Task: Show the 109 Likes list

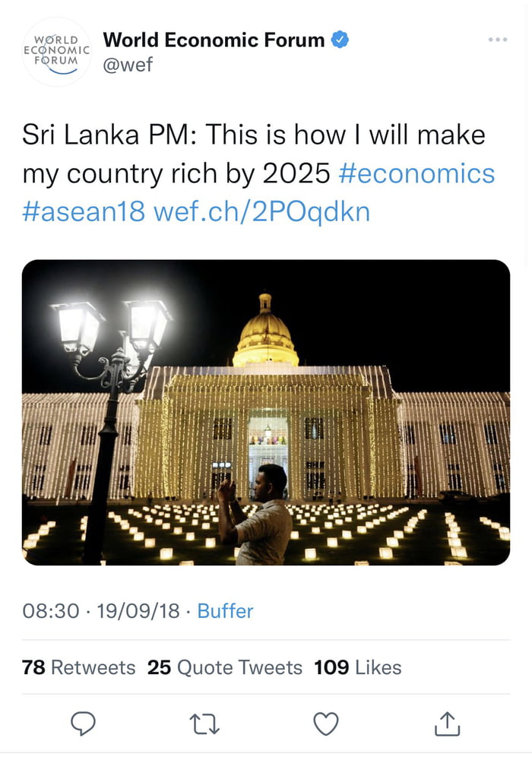Action: pyautogui.click(x=358, y=667)
